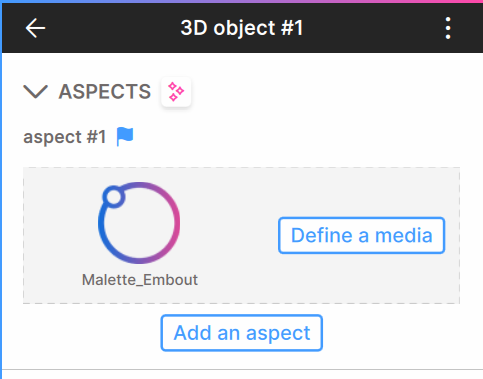Viewport: 483px width, 379px height.
Task: Select the aspect #1 label
Action: (65, 137)
